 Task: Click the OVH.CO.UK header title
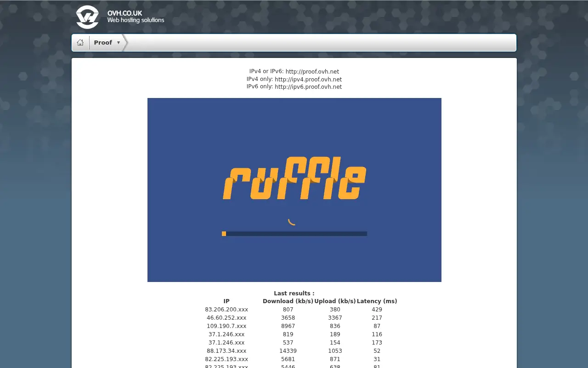125,13
